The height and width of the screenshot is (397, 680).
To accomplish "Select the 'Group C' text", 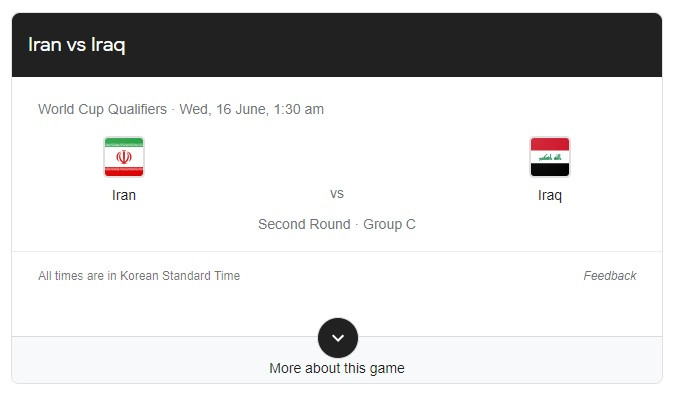I will pyautogui.click(x=389, y=224).
